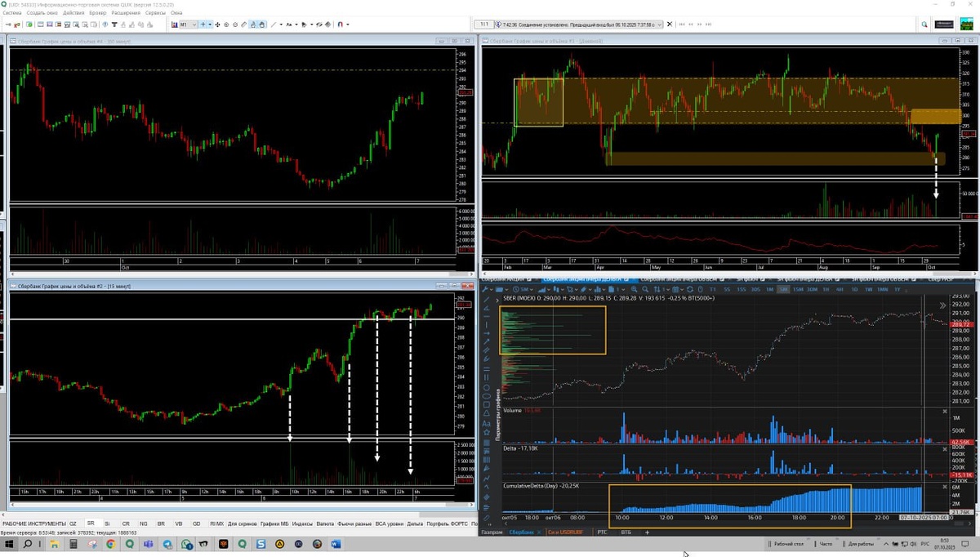Viewport: 980px width, 557px height.
Task: Switch to the Фьючи разные tab
Action: (354, 524)
